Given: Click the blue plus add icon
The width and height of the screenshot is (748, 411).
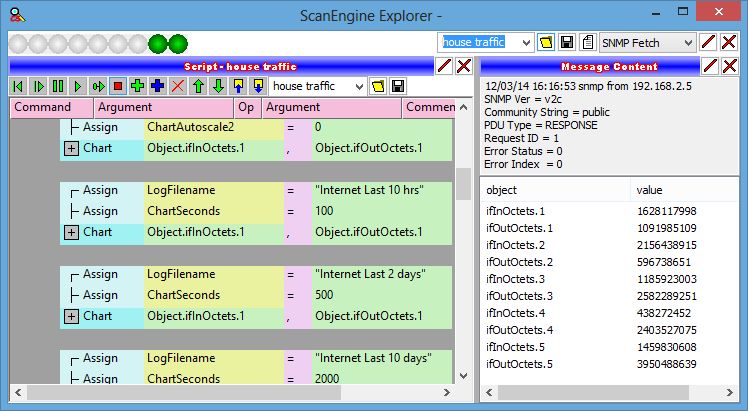Looking at the screenshot, I should [x=158, y=86].
